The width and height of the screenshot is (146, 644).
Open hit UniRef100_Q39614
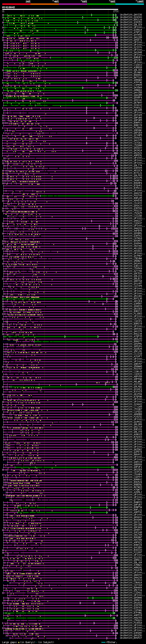tap(131, 30)
